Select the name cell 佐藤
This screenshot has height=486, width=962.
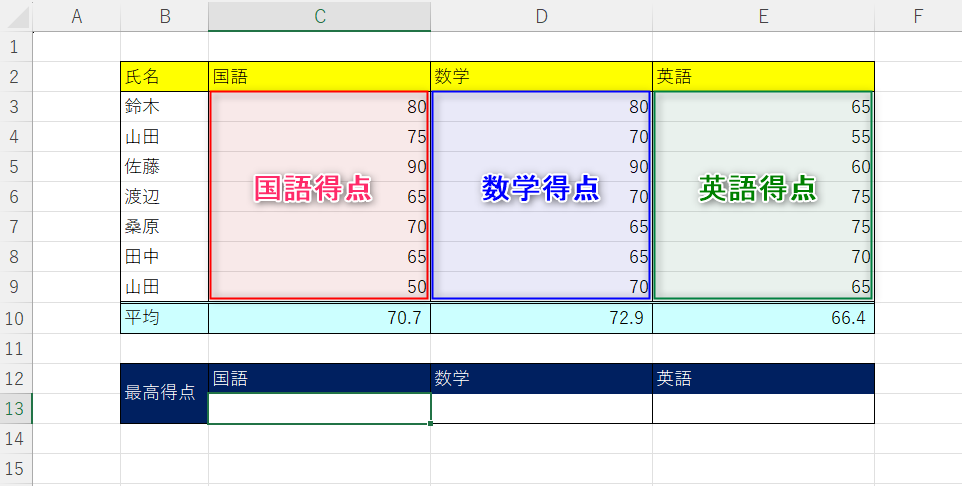[164, 167]
